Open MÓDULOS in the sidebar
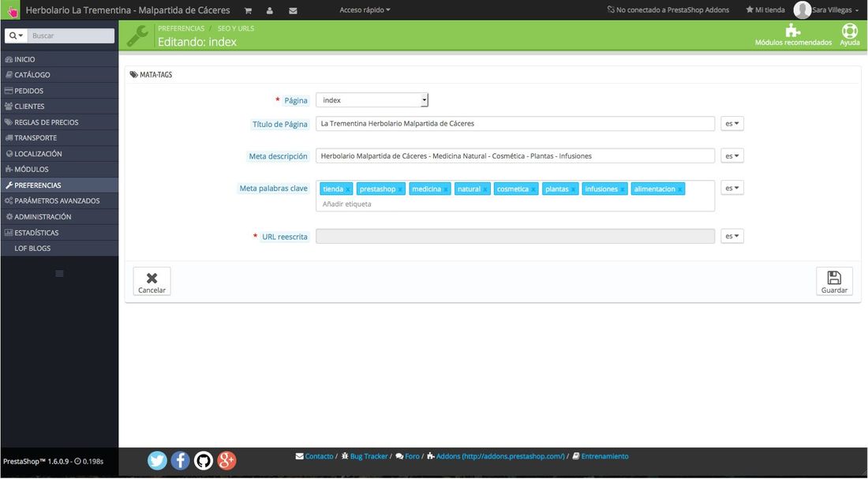This screenshot has height=479, width=868. pos(59,170)
